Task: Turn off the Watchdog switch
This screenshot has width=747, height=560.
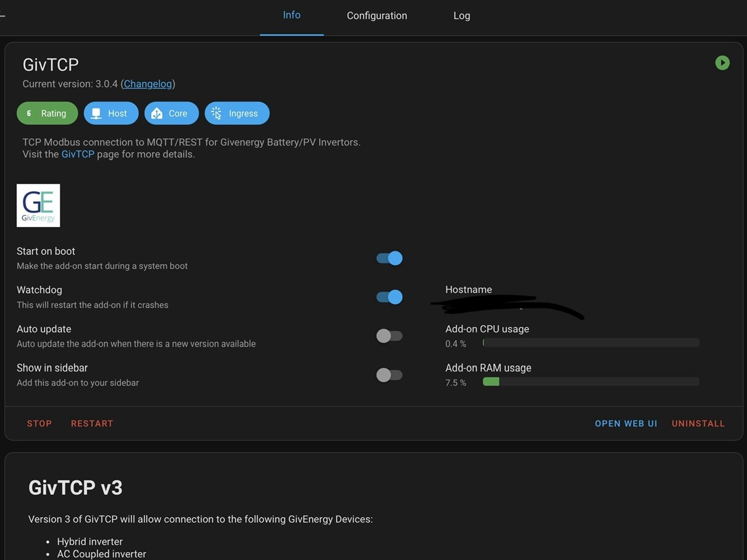Action: coord(389,297)
